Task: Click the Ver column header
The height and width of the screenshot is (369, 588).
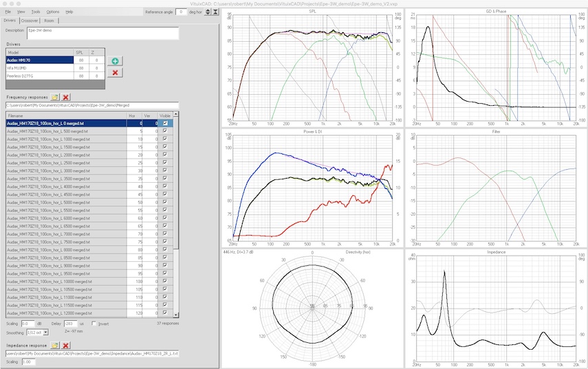Action: point(150,115)
